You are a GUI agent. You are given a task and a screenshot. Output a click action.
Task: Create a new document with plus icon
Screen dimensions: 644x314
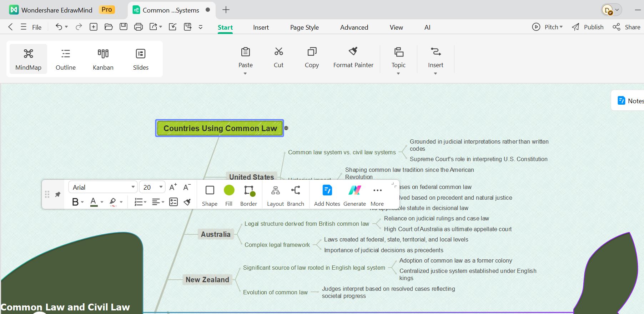94,27
